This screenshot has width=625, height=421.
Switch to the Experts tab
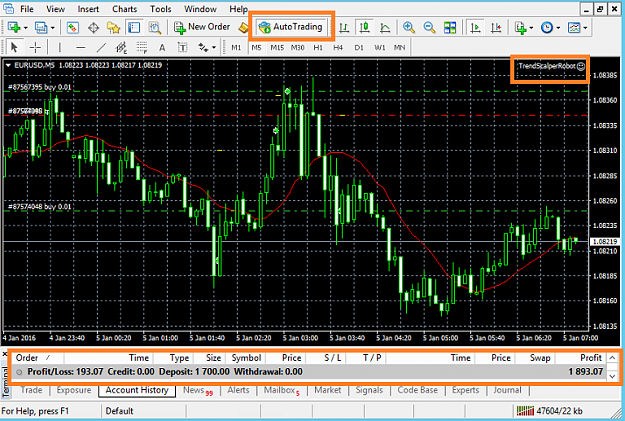pyautogui.click(x=465, y=390)
